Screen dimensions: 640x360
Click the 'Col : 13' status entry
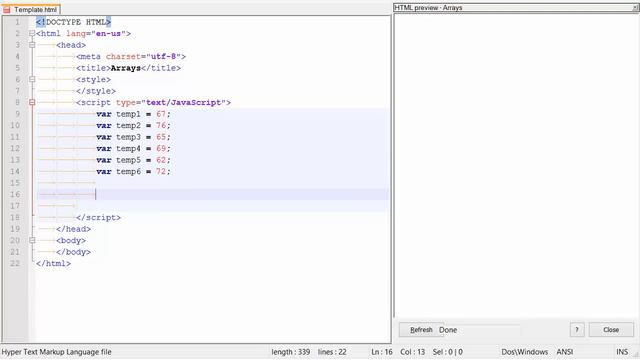coord(412,352)
